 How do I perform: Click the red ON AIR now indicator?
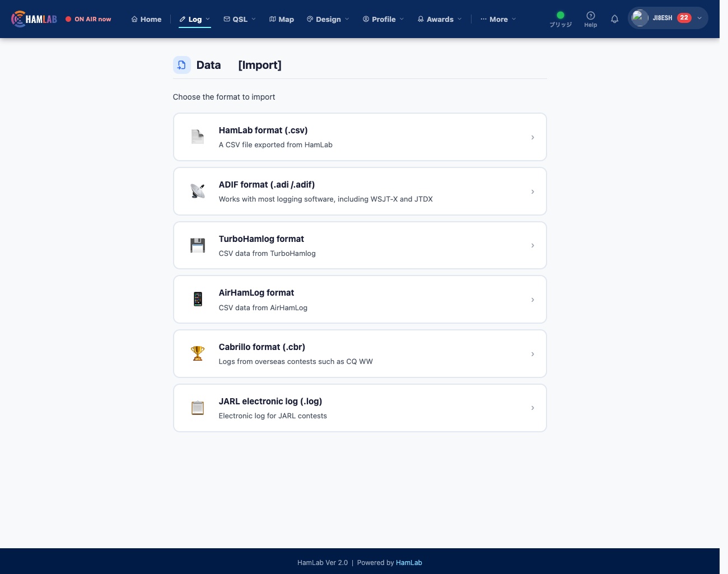(x=68, y=19)
